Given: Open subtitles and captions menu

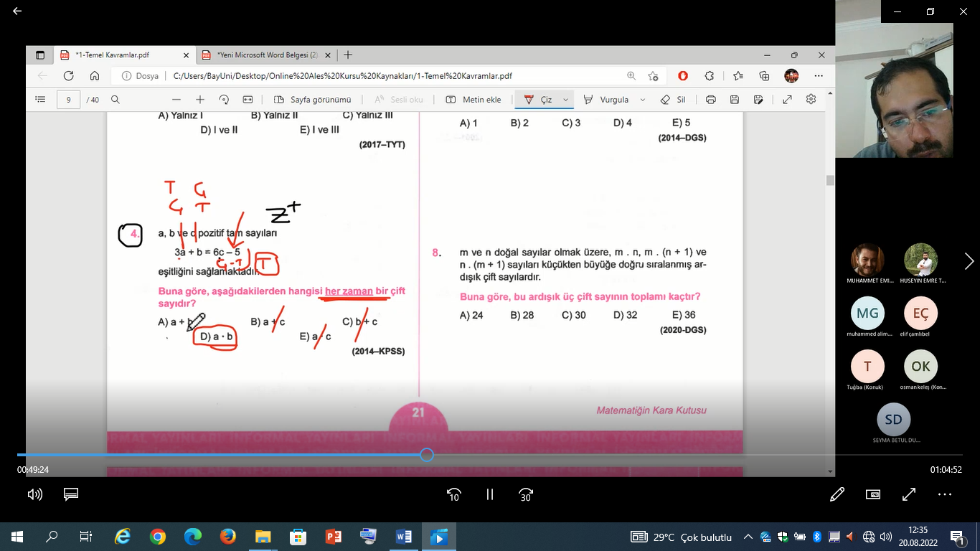Looking at the screenshot, I should click(x=70, y=494).
